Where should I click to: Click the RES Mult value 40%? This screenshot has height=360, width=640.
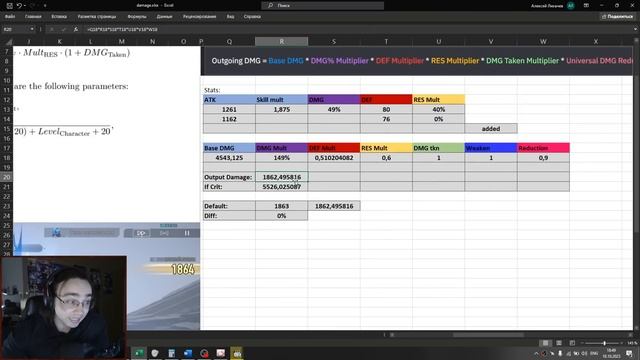click(438, 109)
